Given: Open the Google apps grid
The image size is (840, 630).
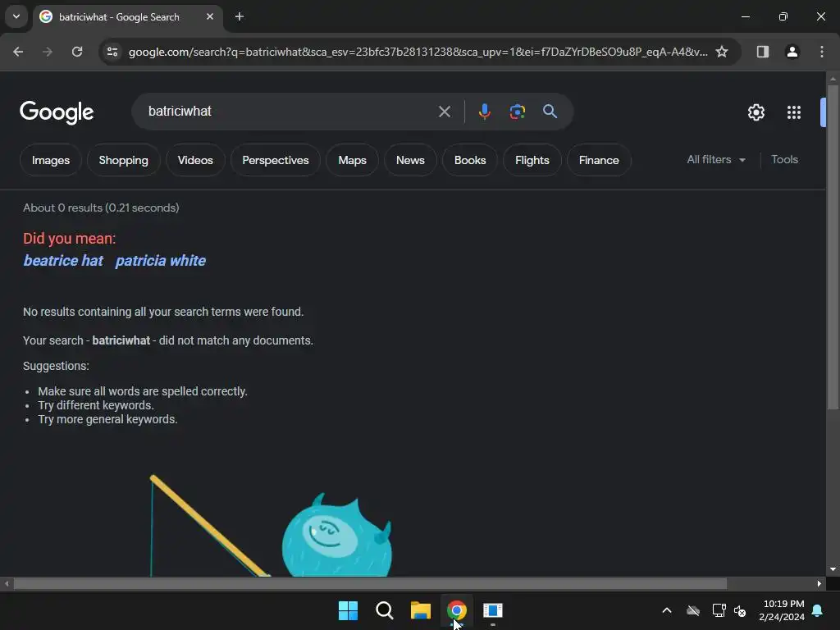Looking at the screenshot, I should click(793, 112).
